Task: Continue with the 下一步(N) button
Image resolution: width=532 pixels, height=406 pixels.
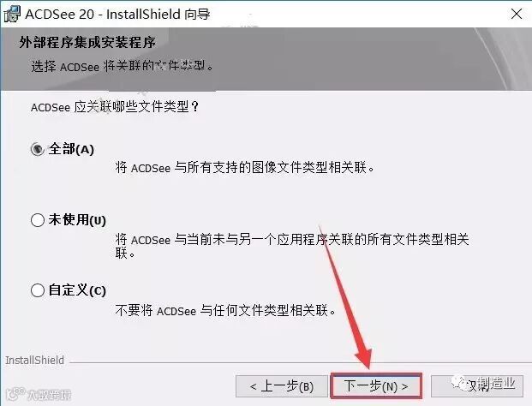Action: tap(376, 386)
